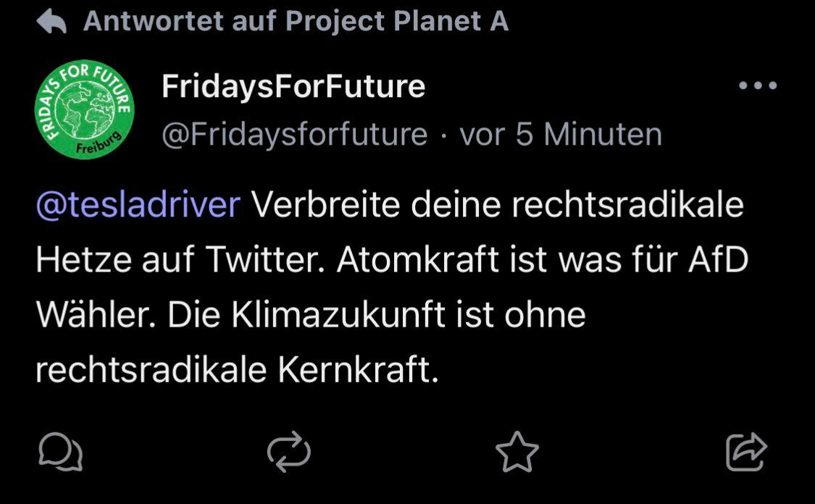
Task: Open the @tesladriver mention
Action: pyautogui.click(x=137, y=206)
